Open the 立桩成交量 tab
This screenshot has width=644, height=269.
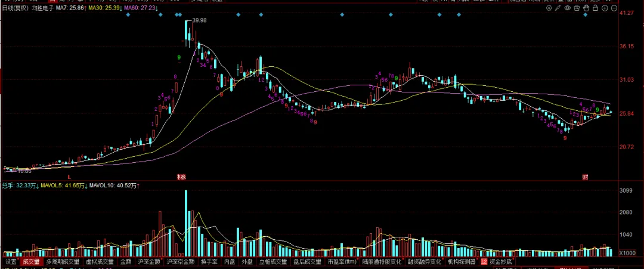pyautogui.click(x=273, y=261)
